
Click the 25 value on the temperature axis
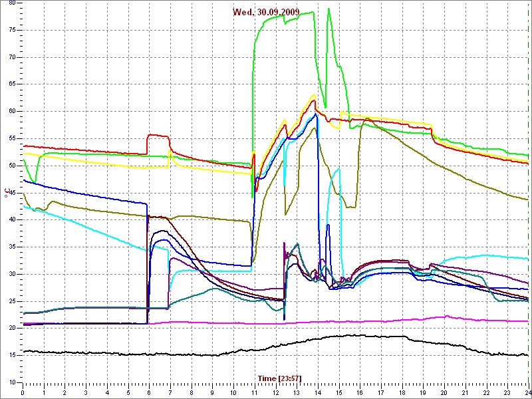[11, 301]
